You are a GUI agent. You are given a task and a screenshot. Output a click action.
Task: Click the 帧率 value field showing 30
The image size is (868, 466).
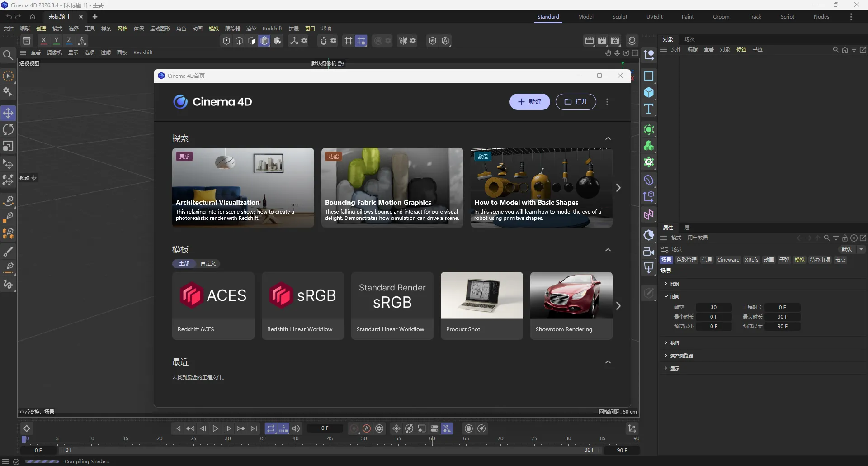[713, 307]
